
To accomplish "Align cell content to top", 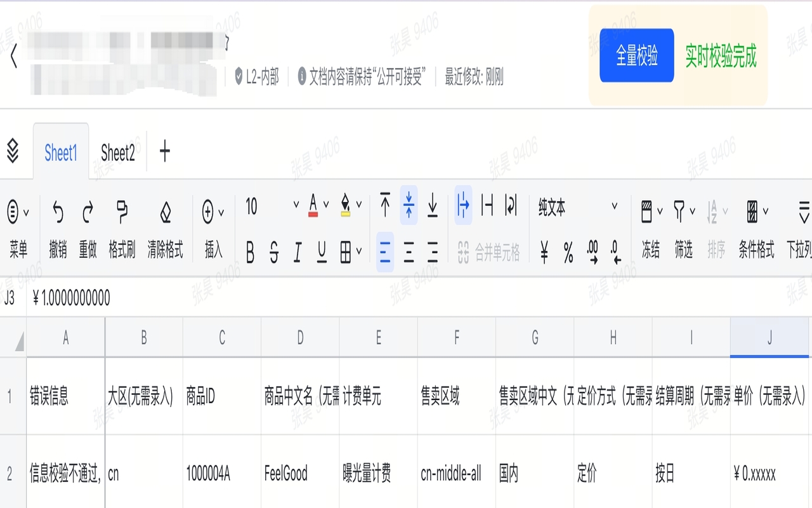I will pos(385,206).
